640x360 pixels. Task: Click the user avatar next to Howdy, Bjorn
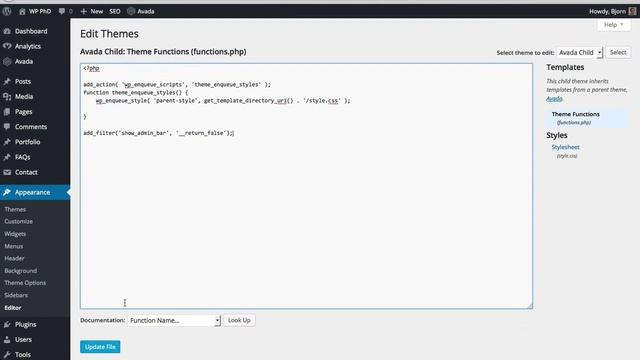pyautogui.click(x=632, y=11)
